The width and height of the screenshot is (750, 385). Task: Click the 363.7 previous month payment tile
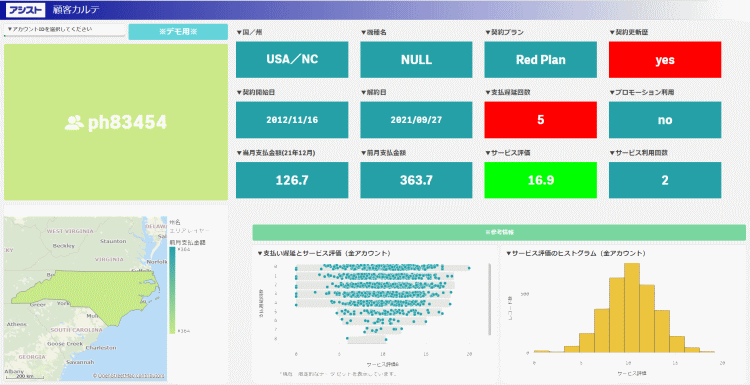click(416, 180)
